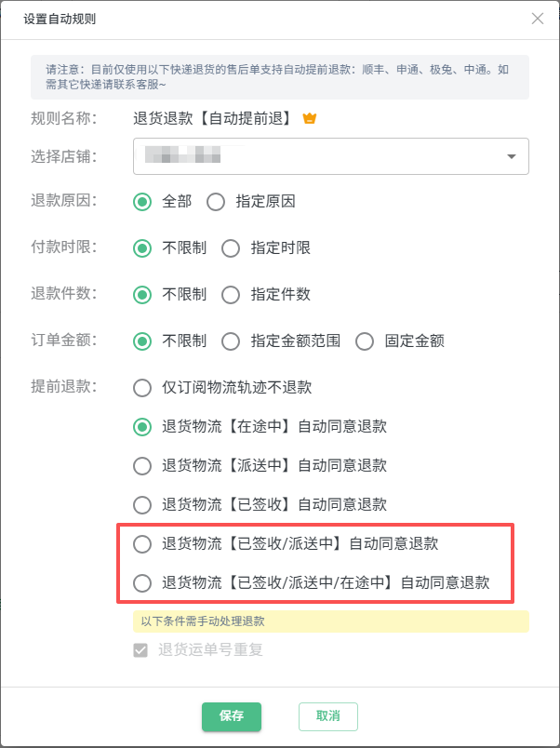Choose 不限制 for 付款时限

(142, 248)
